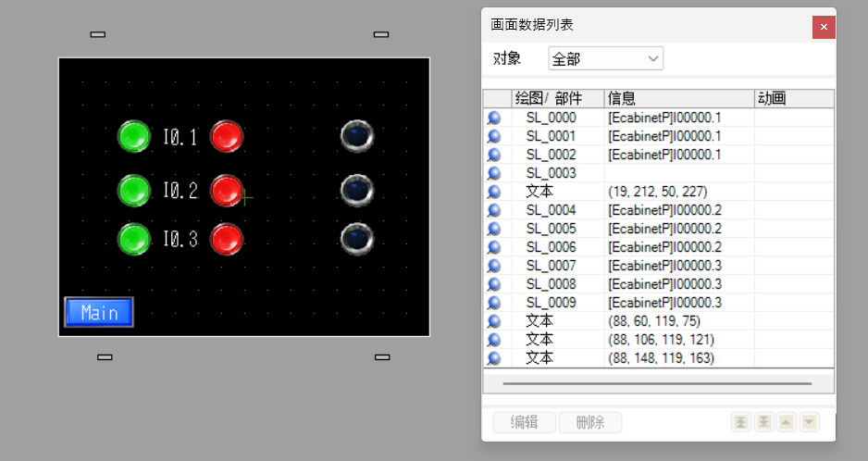
Task: Select the red lamp next to I0.1
Action: tap(227, 137)
